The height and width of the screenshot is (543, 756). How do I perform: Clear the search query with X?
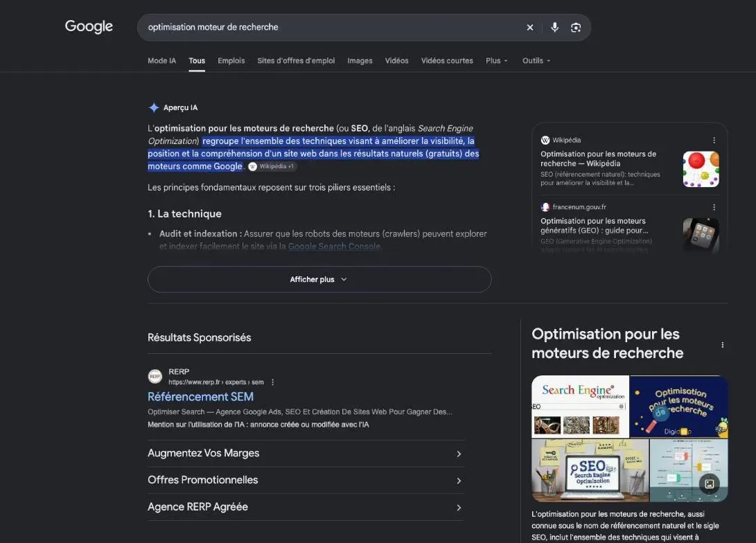530,28
